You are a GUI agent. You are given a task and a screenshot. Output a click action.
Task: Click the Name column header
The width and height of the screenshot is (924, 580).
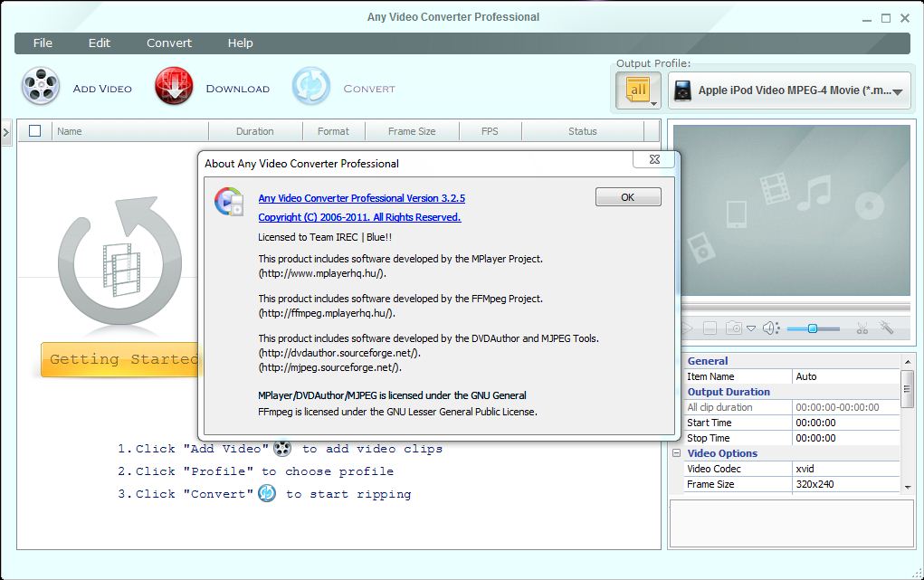coord(130,131)
